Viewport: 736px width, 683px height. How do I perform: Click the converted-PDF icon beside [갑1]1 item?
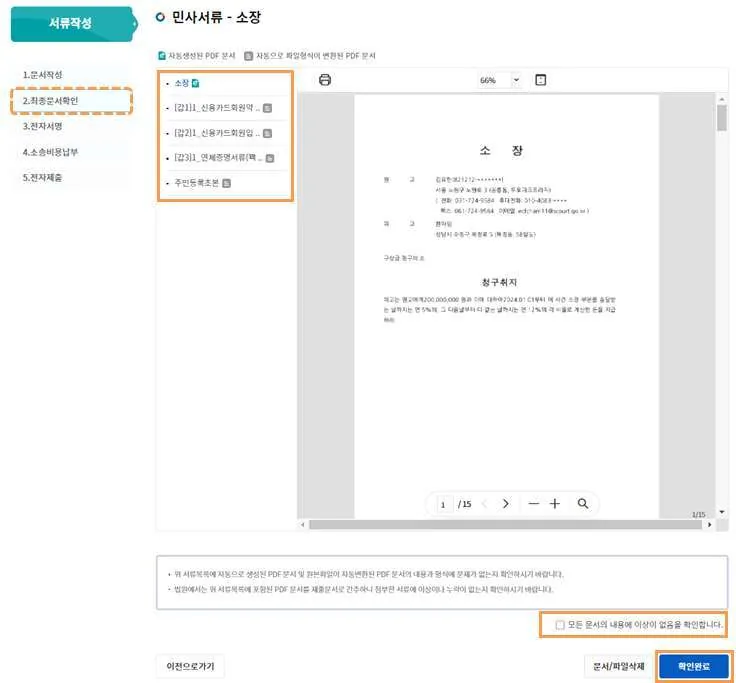pos(267,108)
